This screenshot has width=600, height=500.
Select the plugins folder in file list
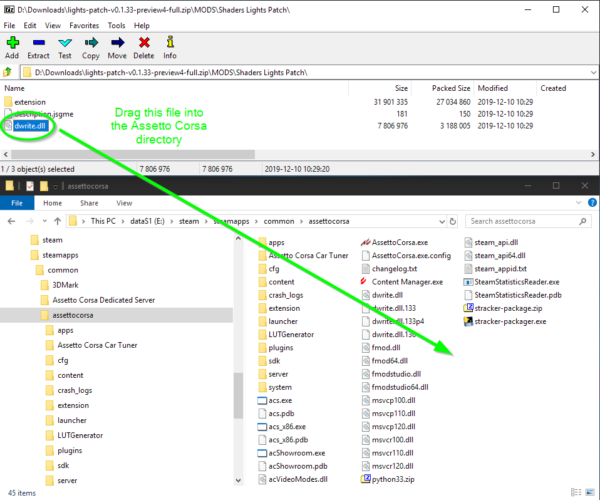click(x=276, y=348)
